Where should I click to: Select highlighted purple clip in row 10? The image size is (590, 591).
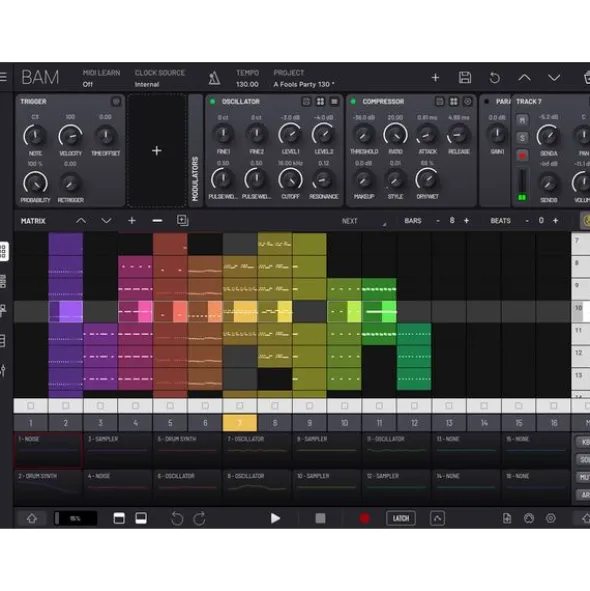(x=66, y=312)
